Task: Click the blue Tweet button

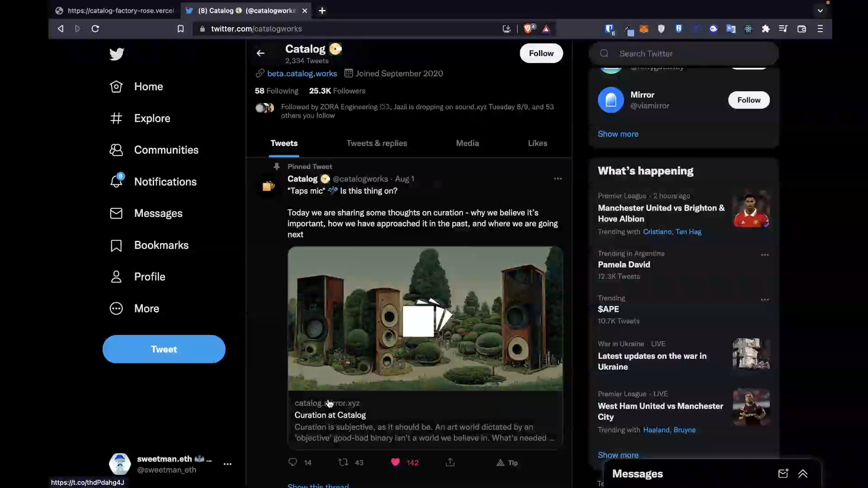Action: click(164, 349)
